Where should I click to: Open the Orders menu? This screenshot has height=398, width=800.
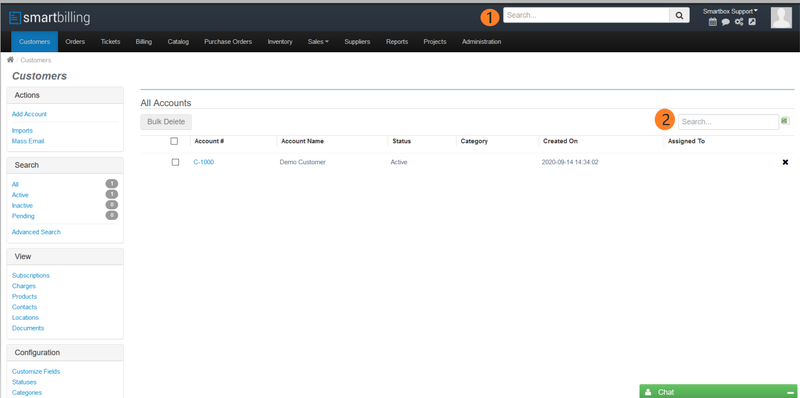[75, 42]
